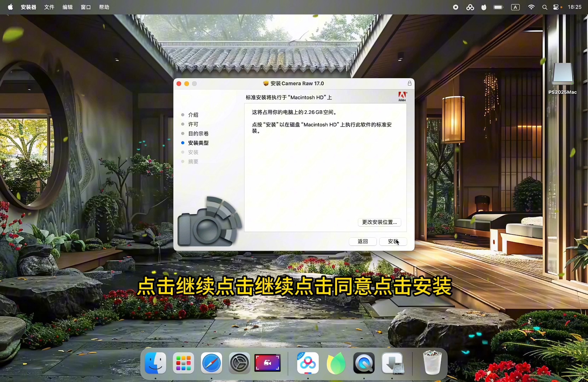Select the 安装类型 step in the sidebar

(198, 143)
